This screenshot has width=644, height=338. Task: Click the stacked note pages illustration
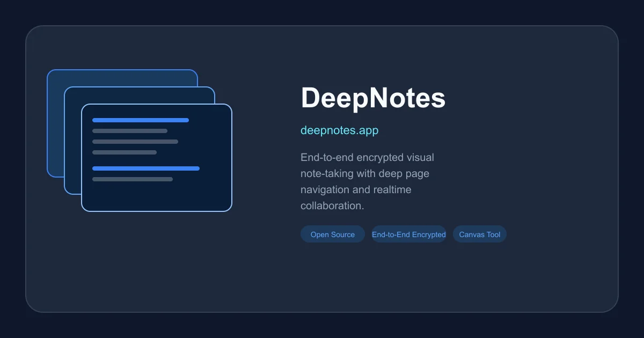coord(140,141)
